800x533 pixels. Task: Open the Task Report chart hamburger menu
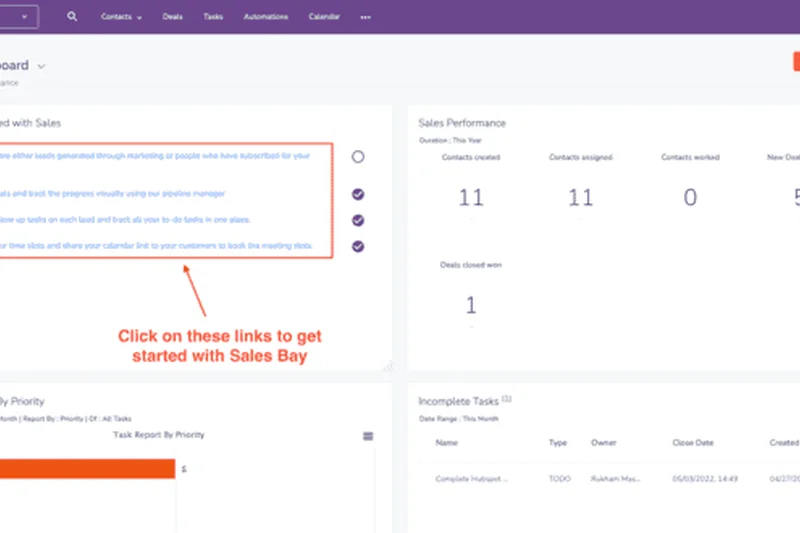pyautogui.click(x=368, y=436)
